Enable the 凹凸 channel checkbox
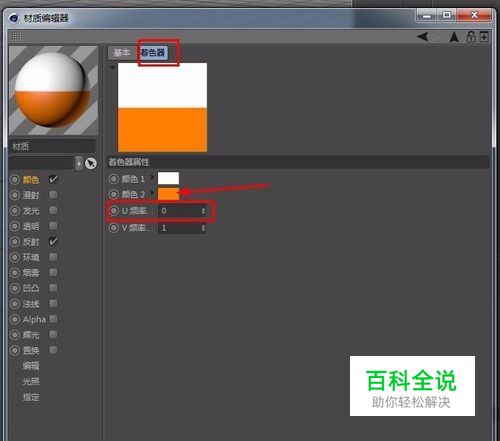The image size is (500, 441). tap(53, 288)
